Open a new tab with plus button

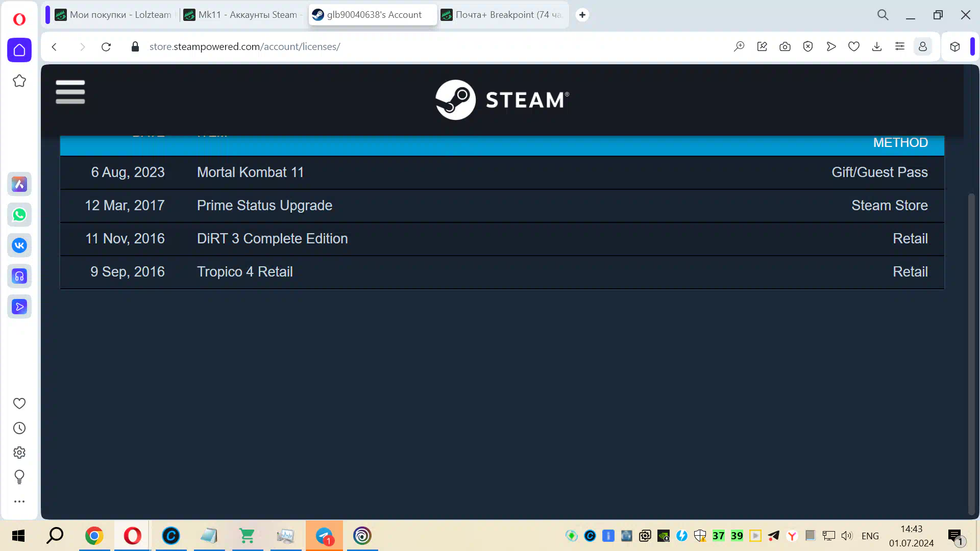tap(582, 15)
